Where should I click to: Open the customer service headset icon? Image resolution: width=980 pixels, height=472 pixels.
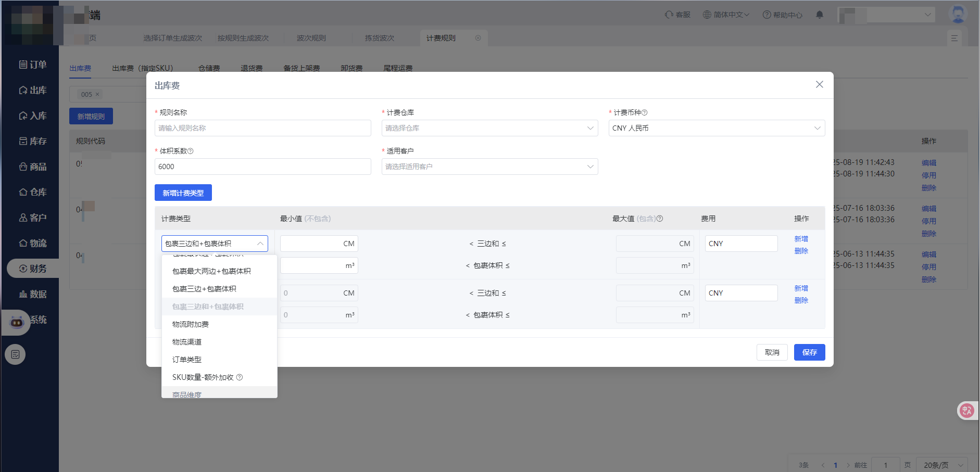pyautogui.click(x=669, y=15)
